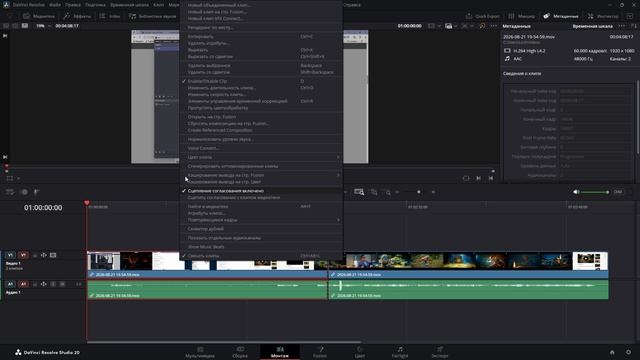Open Библиотека звуков panel
Viewport: 640px width, 360px height.
152,16
